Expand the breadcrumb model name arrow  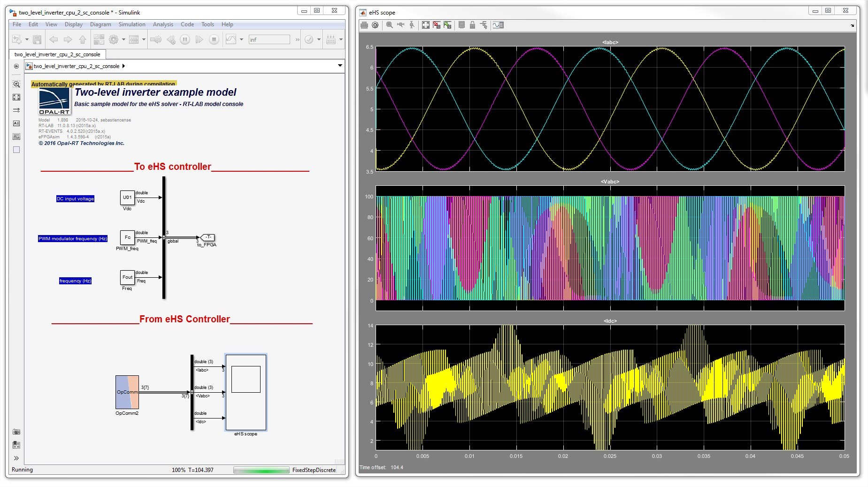coord(123,66)
